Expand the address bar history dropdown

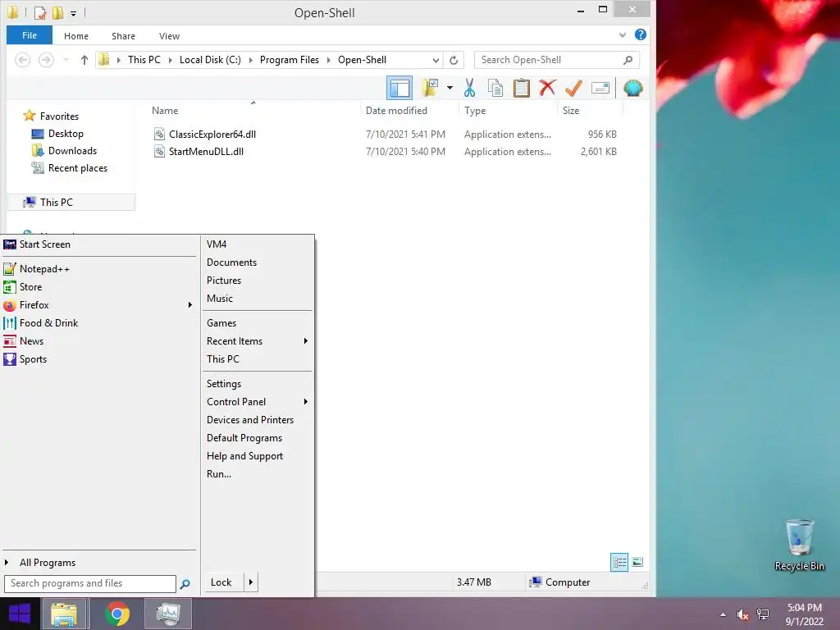pyautogui.click(x=436, y=60)
